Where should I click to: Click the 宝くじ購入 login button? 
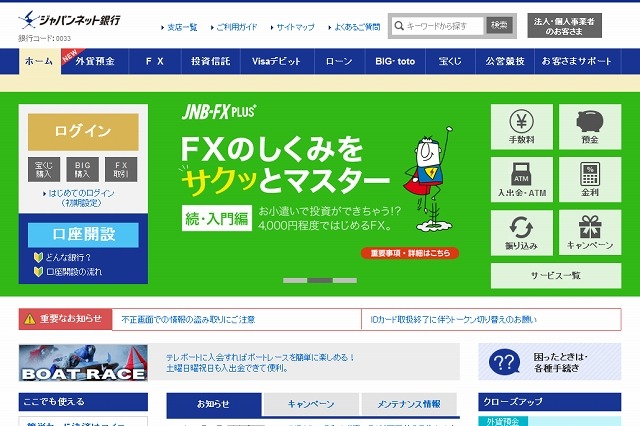coord(44,169)
